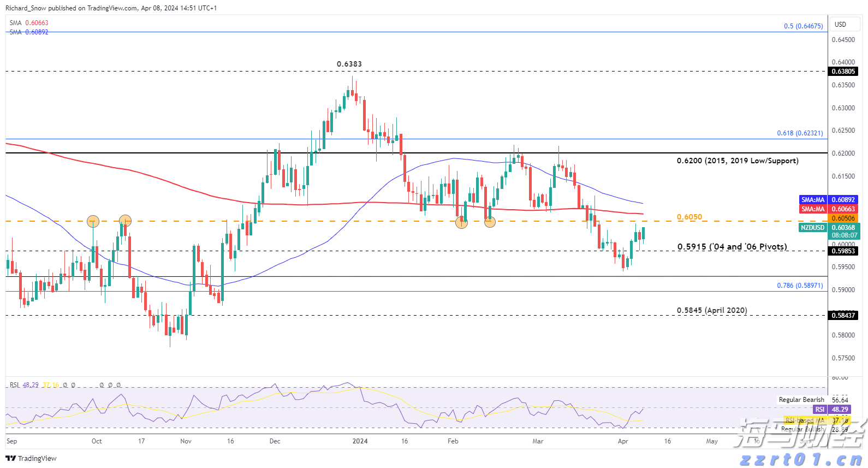Image resolution: width=868 pixels, height=468 pixels.
Task: Select the 2024 label on time axis
Action: pos(360,441)
